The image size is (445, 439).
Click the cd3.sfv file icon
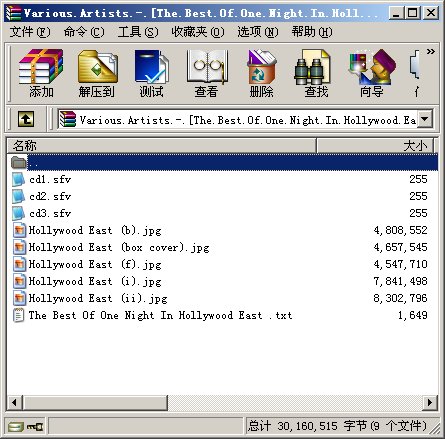[19, 213]
